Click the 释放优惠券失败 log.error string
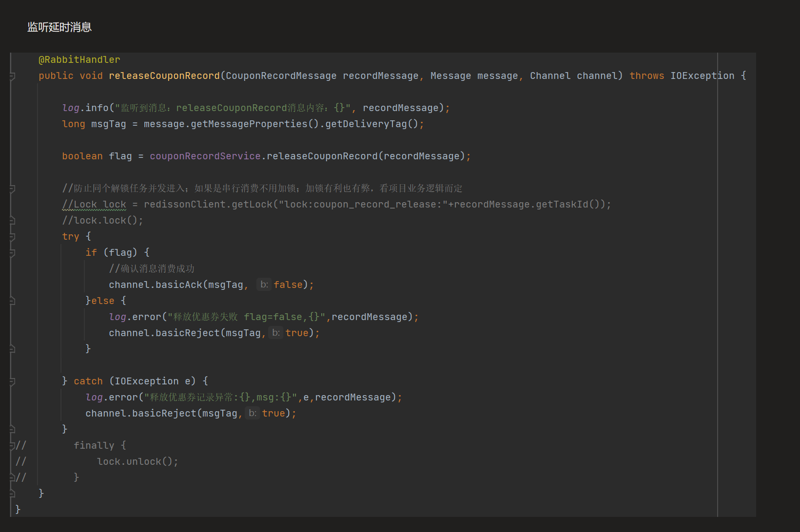Image resolution: width=800 pixels, height=532 pixels. [246, 317]
